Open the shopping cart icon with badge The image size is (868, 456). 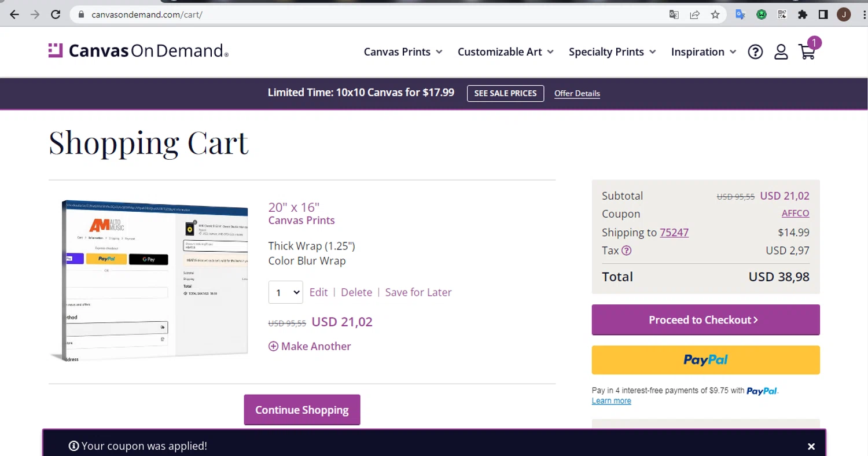pos(809,49)
